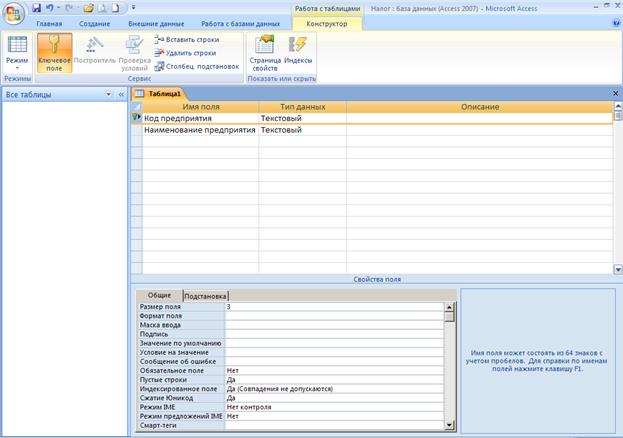This screenshot has width=623, height=438.
Task: Select the Наименование предприятия row selector
Action: pos(137,130)
